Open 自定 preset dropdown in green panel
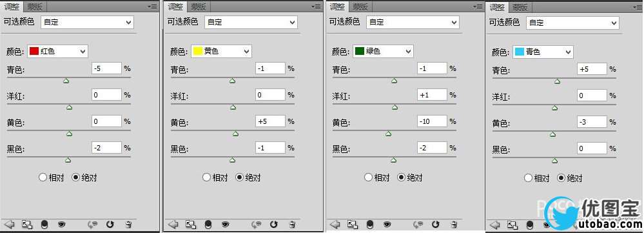Image resolution: width=644 pixels, height=233 pixels. pos(412,22)
